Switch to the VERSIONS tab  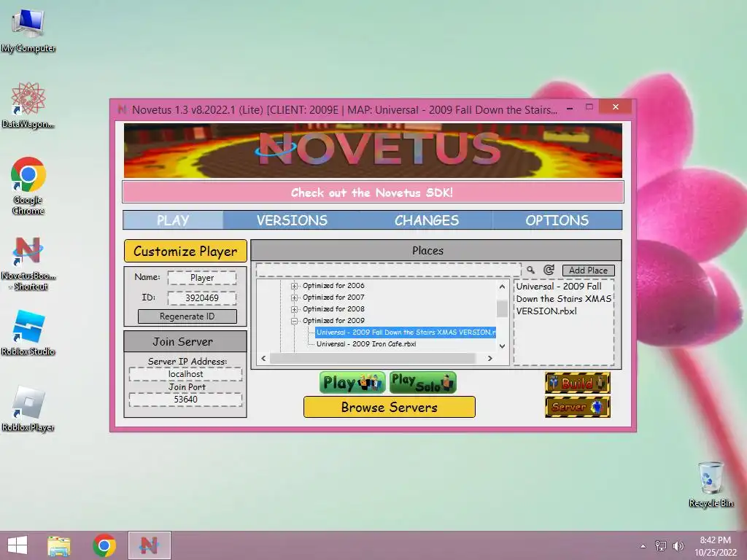click(292, 220)
